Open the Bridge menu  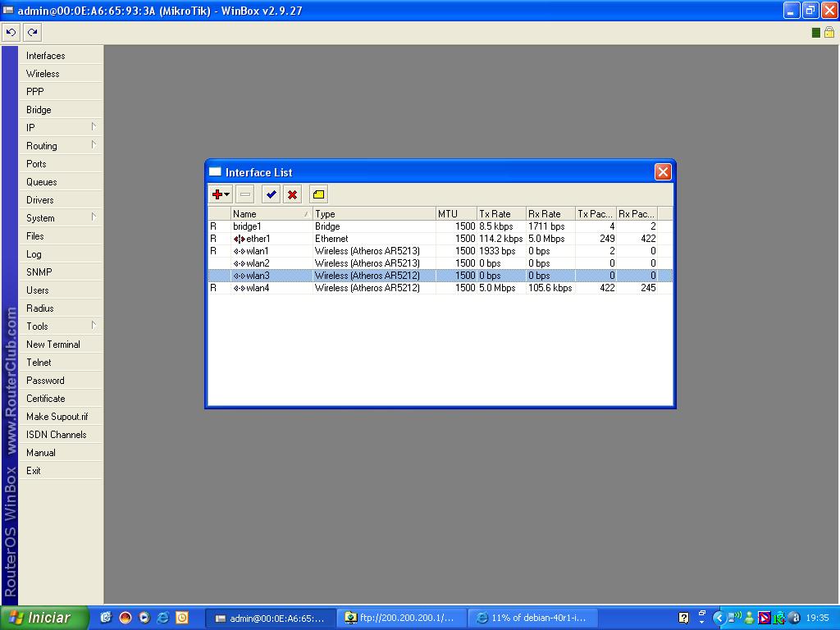[61, 110]
